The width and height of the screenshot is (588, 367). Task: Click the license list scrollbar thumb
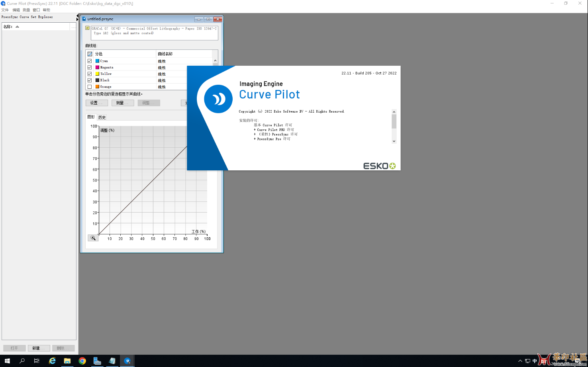point(394,121)
